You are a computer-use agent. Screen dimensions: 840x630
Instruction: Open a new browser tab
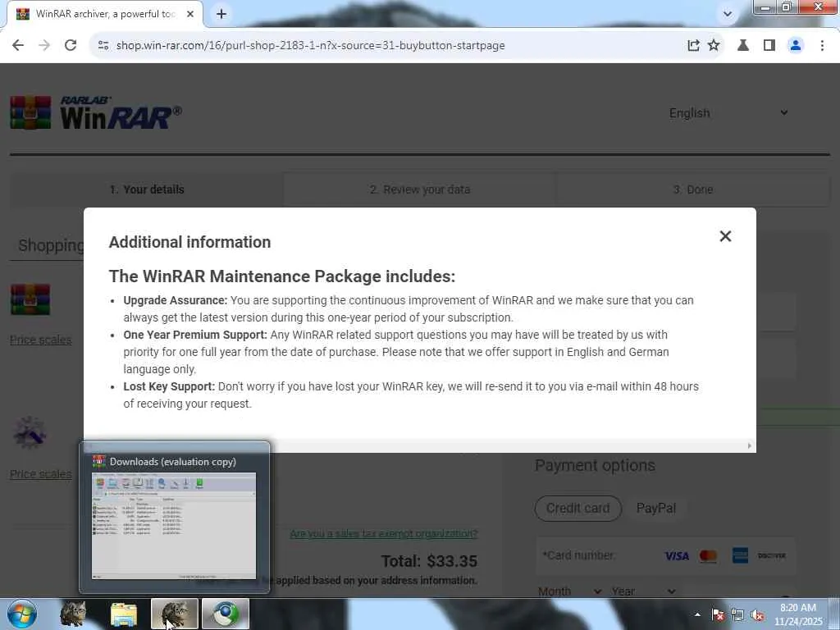[x=221, y=14]
